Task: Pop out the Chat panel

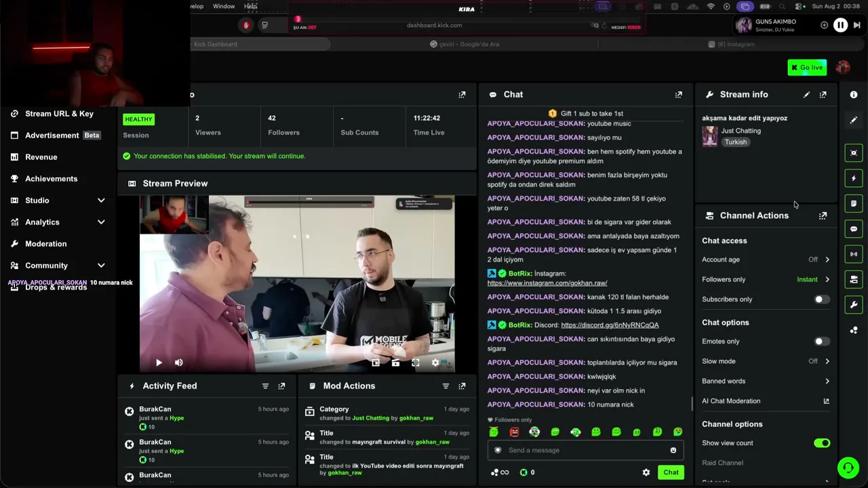Action: [x=679, y=95]
